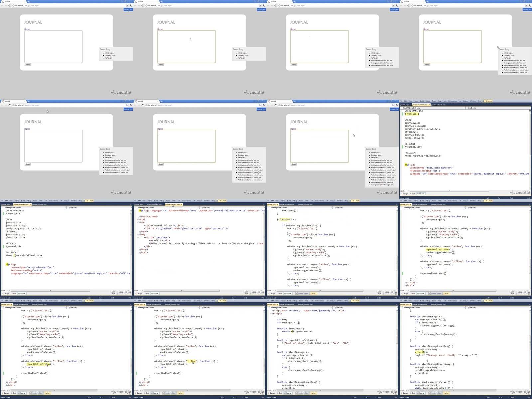Image resolution: width=532 pixels, height=399 pixels.
Task: Switch to Split view, editor with highlighted '# version 1'
Action: point(412,194)
